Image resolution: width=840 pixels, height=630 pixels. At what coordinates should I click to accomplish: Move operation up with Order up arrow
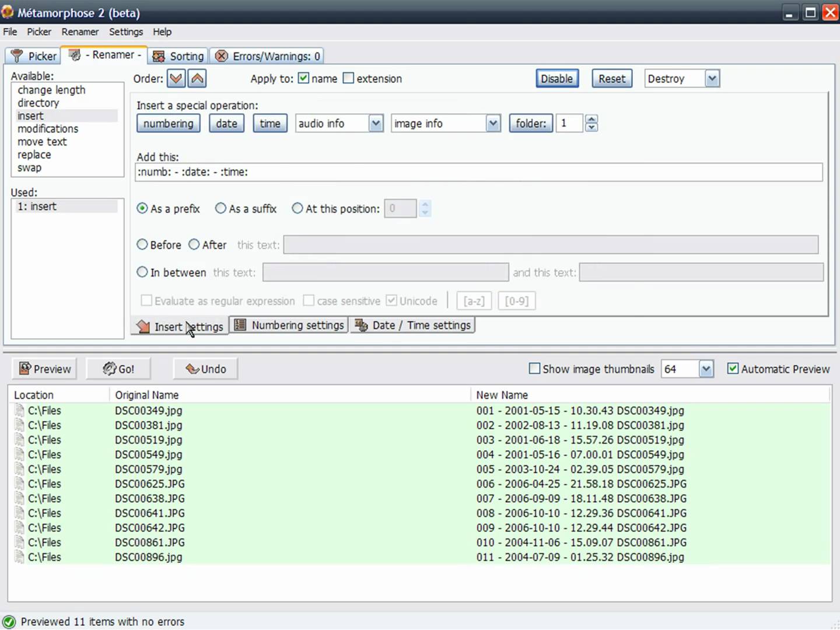coord(198,78)
